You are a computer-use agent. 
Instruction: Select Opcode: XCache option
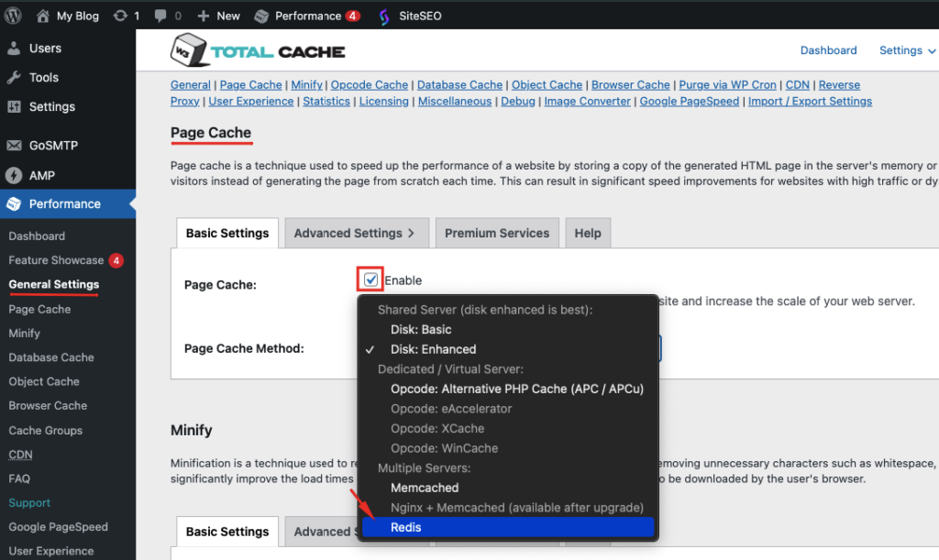(x=437, y=428)
